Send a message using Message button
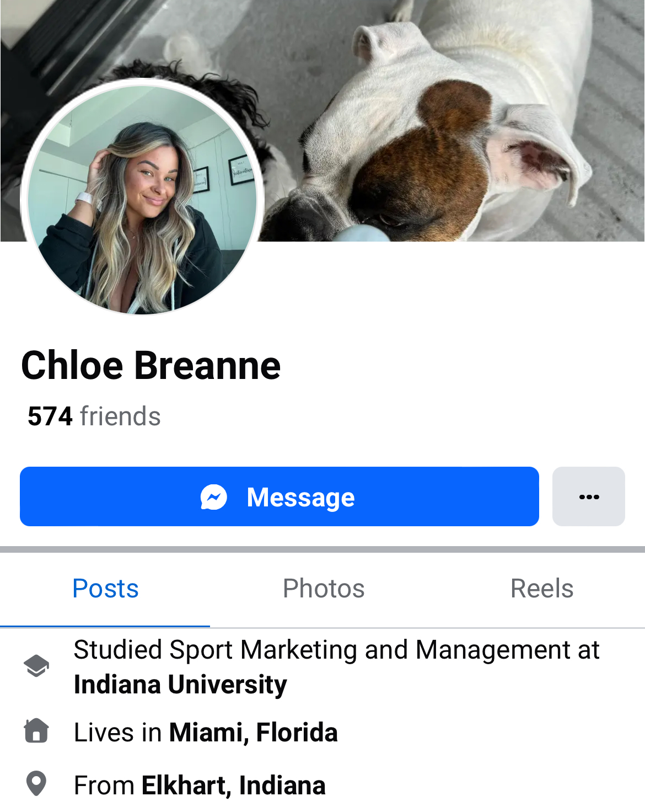The height and width of the screenshot is (812, 645). tap(279, 496)
